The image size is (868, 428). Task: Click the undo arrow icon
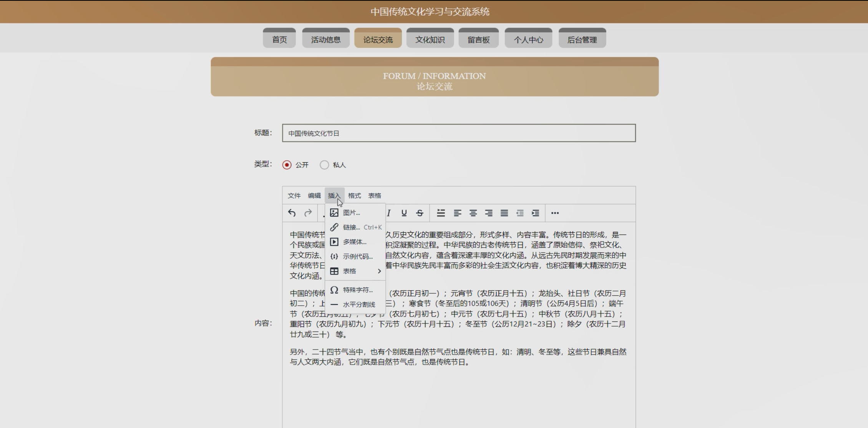292,213
